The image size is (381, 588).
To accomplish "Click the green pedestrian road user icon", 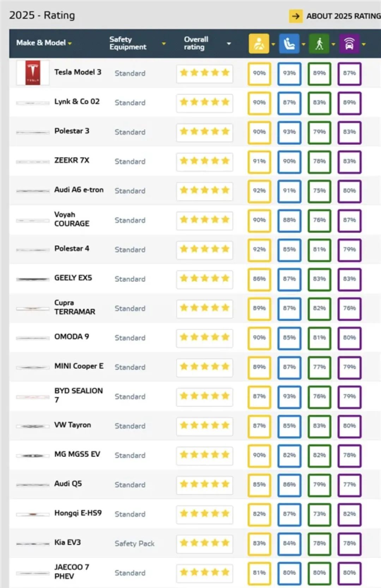I will (x=319, y=44).
